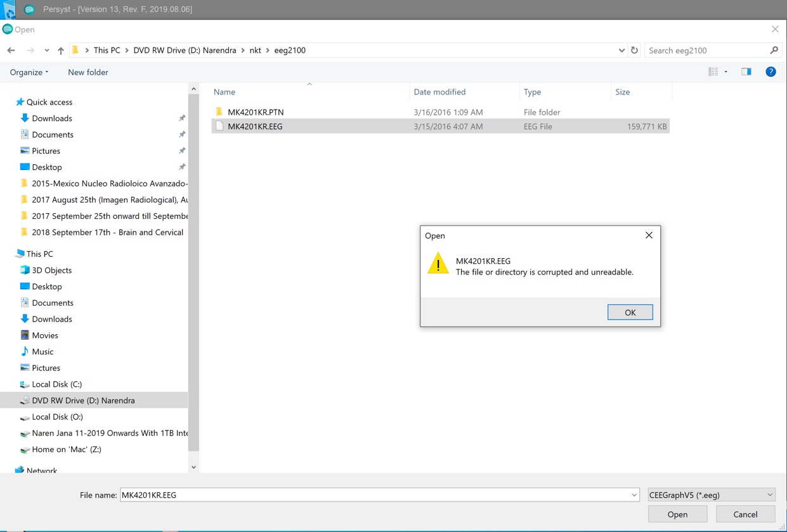Screen dimensions: 787x532
Task: Expand the File name history dropdown
Action: [x=634, y=495]
